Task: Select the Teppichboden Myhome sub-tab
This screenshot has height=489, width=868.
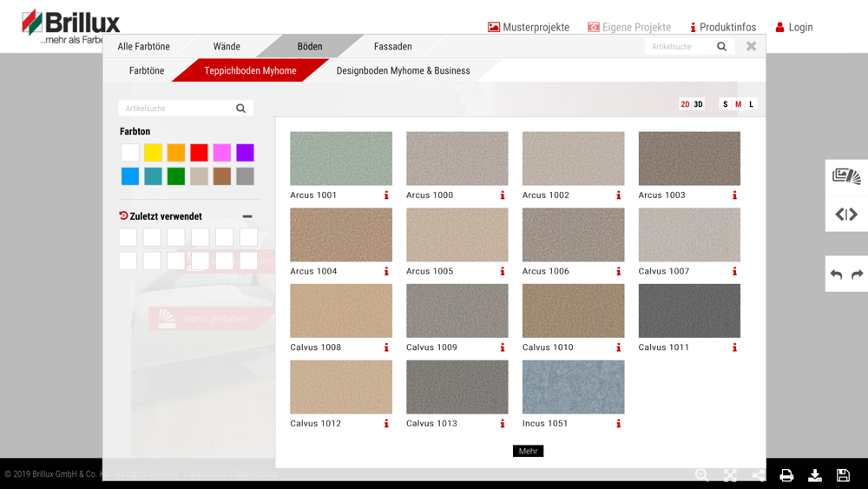Action: 250,70
